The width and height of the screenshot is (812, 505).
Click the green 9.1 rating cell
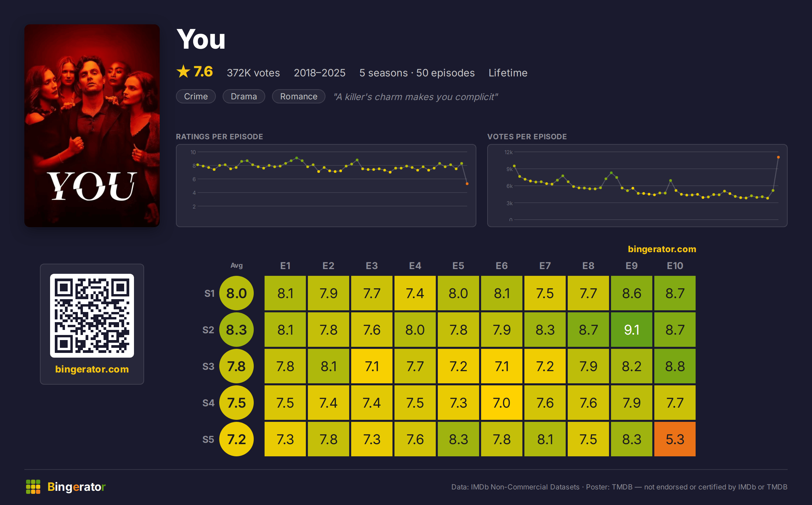click(632, 330)
